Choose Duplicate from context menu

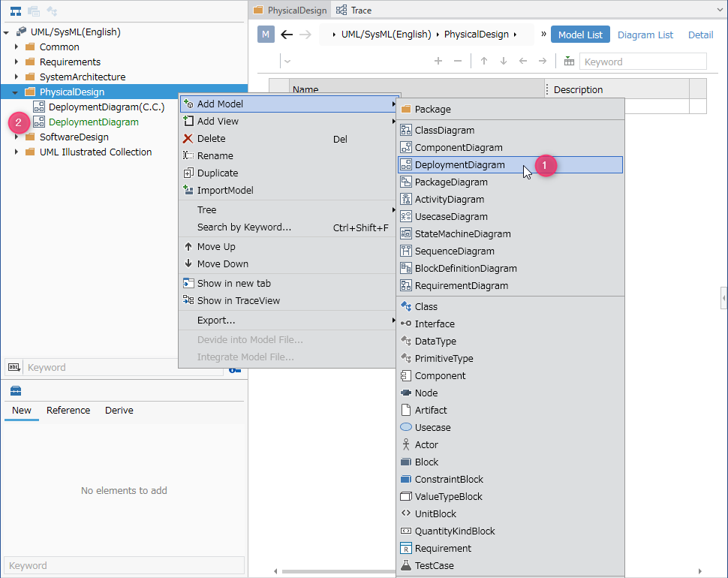[x=288, y=173]
